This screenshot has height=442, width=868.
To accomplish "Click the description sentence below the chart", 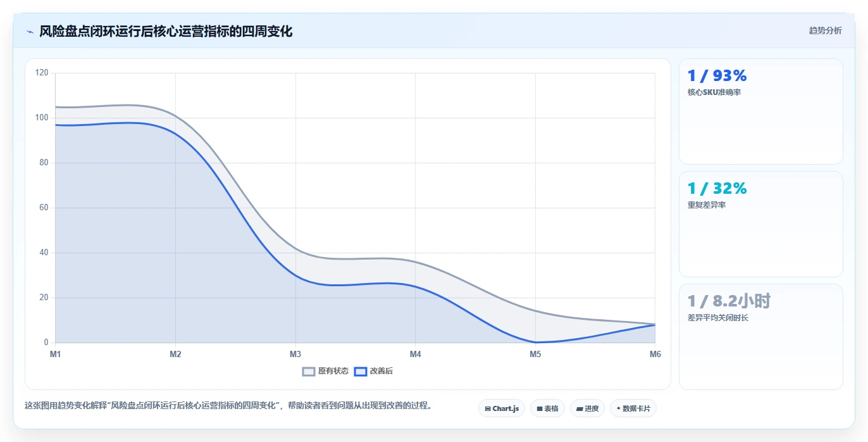I will coord(228,406).
